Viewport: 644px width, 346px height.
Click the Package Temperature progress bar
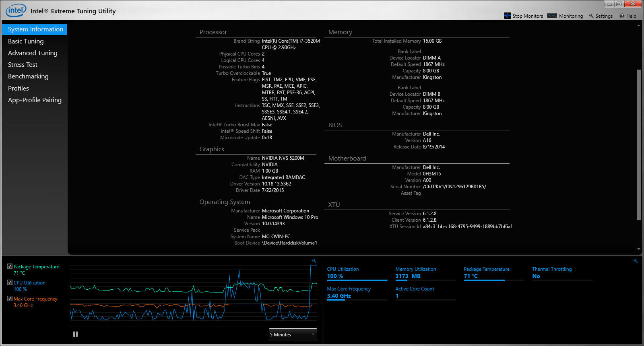point(493,280)
